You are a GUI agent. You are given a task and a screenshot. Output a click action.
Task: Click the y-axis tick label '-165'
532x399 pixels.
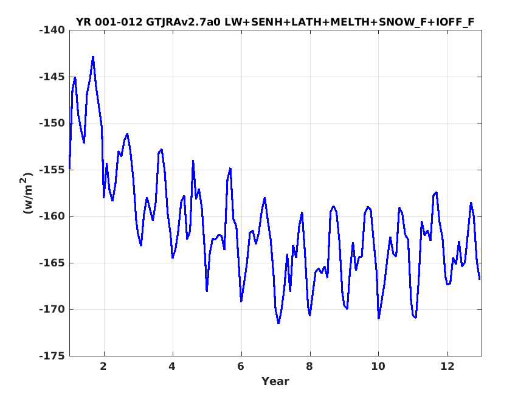pyautogui.click(x=52, y=263)
